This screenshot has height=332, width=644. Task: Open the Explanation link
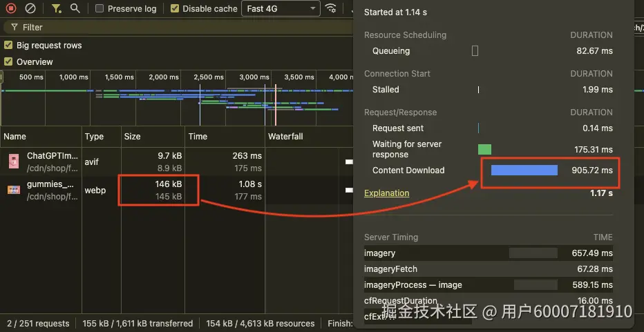pyautogui.click(x=386, y=193)
